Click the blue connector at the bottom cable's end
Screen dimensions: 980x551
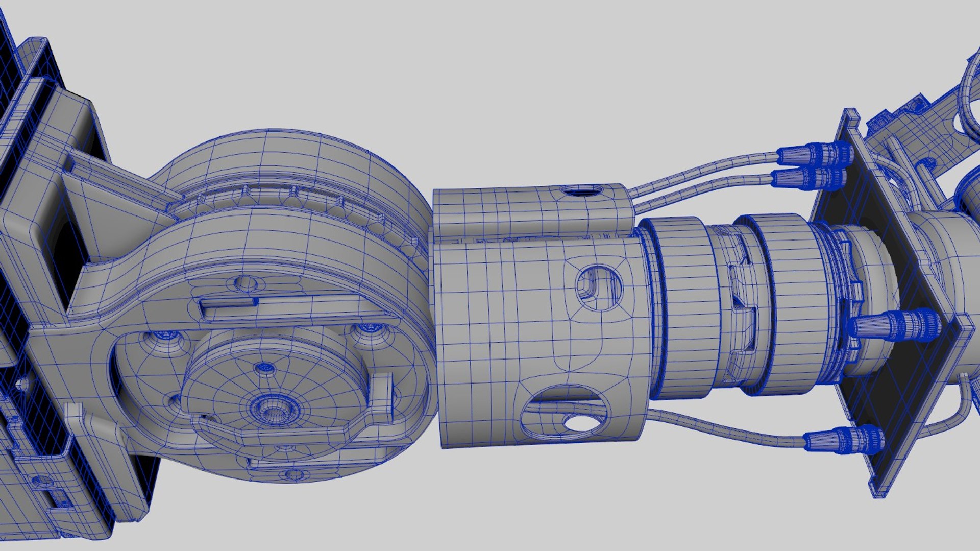[x=845, y=440]
